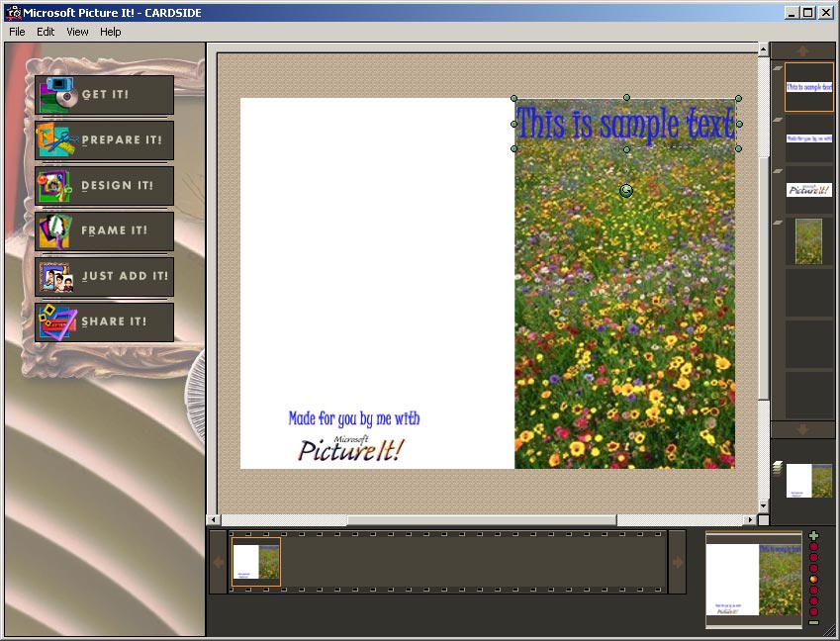The image size is (840, 641).
Task: Click the up arrow above the layer stack
Action: click(x=802, y=50)
